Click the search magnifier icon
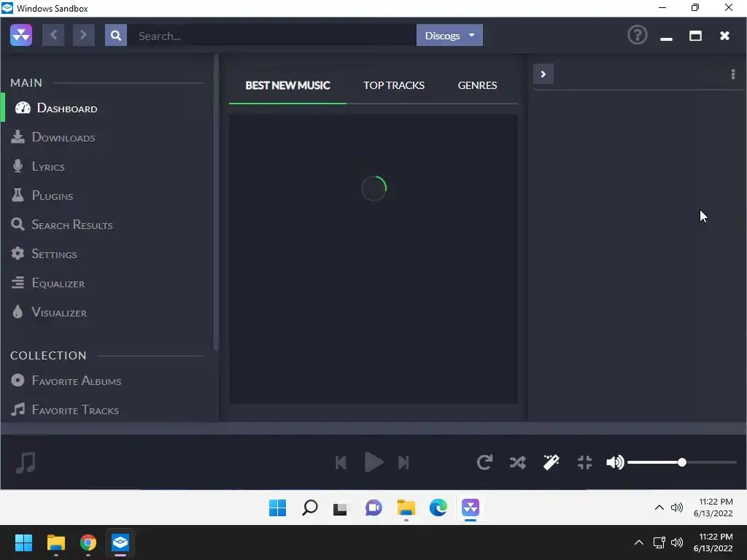The width and height of the screenshot is (747, 560). tap(116, 35)
